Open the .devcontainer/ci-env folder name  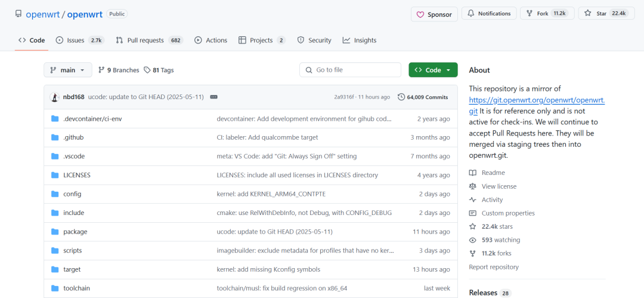[x=92, y=119]
